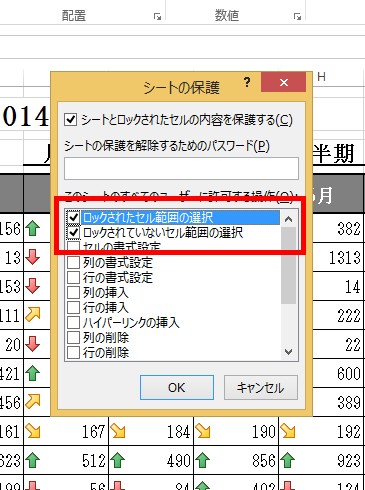Viewport: 365px width, 490px height.
Task: Click the orange diagonal-up arrow beside 111
Action: click(x=33, y=314)
